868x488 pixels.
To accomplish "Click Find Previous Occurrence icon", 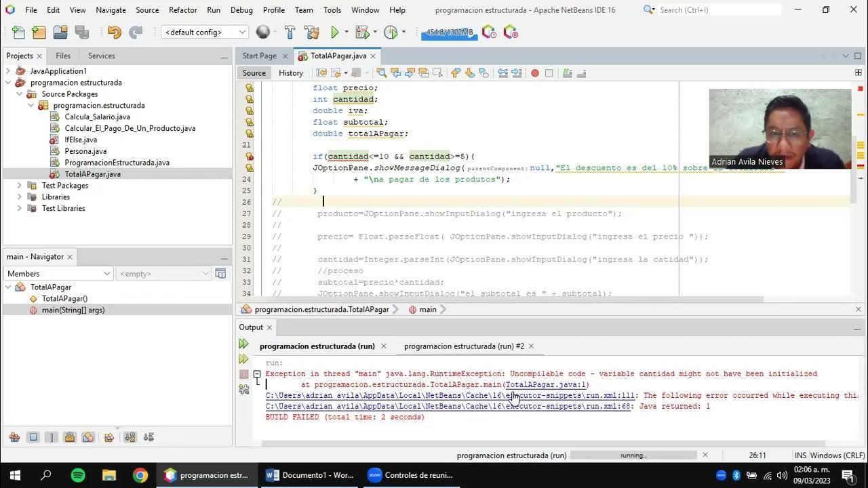I will 395,73.
